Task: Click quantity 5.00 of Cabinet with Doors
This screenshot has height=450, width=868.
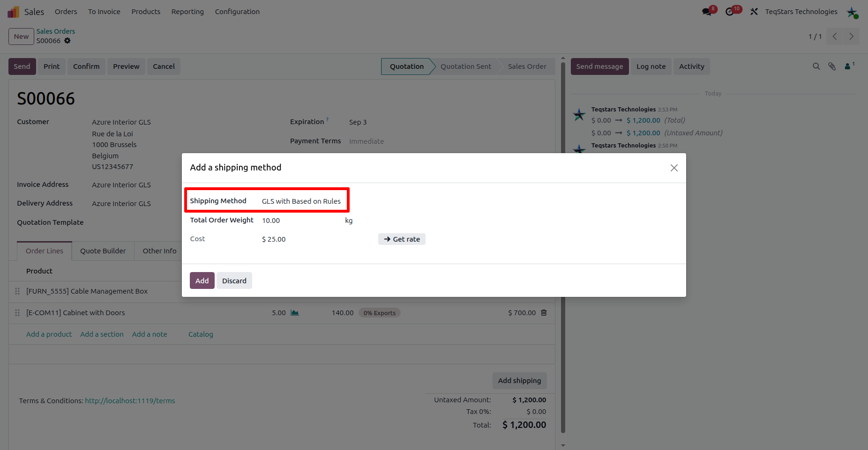Action: [278, 313]
